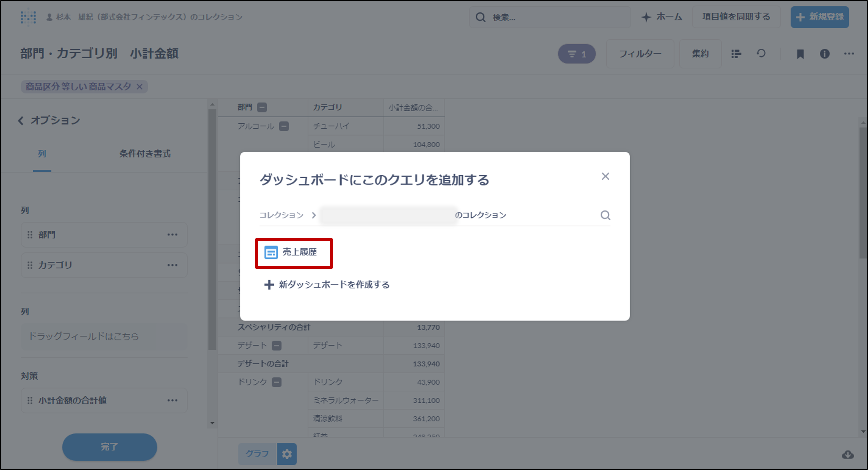Open the info icon in header
This screenshot has width=868, height=470.
(x=824, y=54)
